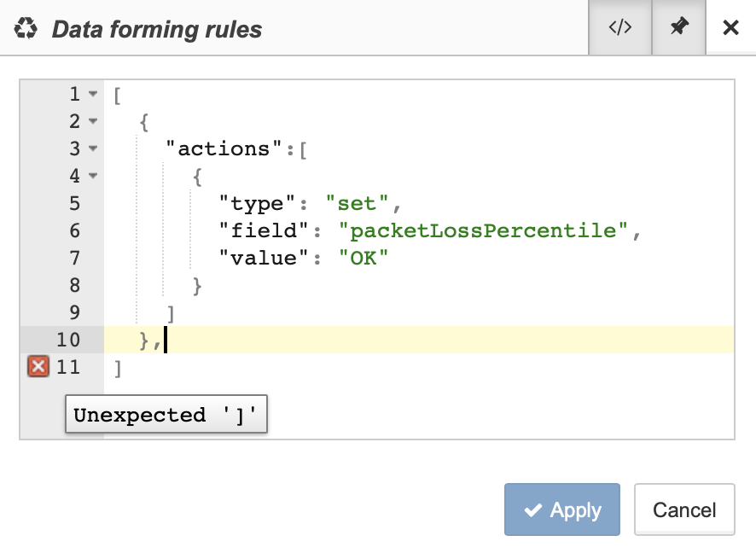The image size is (756, 553).
Task: Collapse the fold arrow on line 2
Action: coord(93,121)
